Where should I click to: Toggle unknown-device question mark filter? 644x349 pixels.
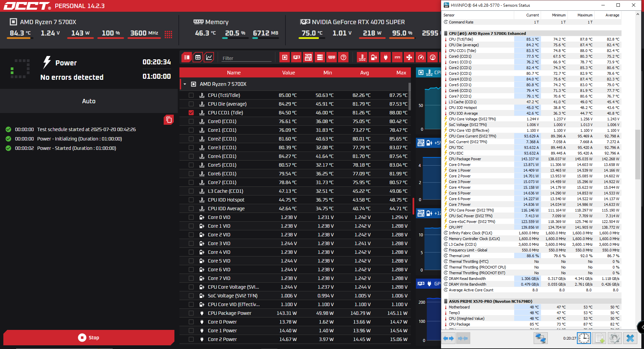[x=343, y=57]
